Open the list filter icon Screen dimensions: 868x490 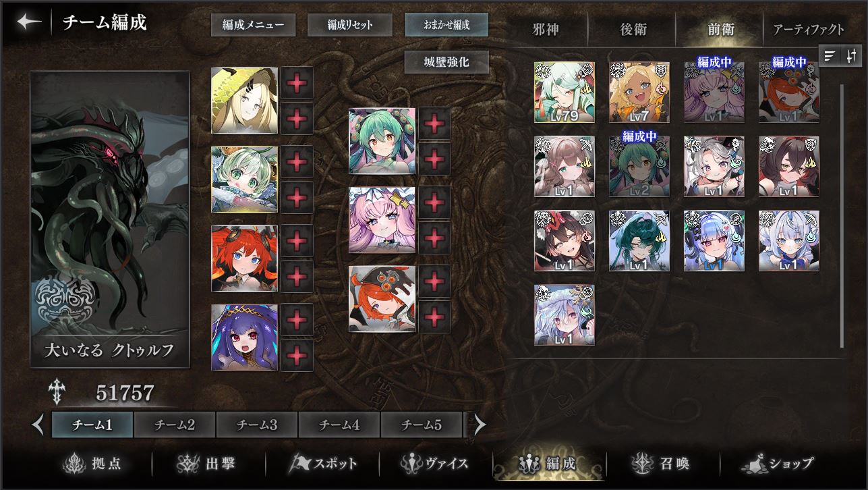pos(830,56)
